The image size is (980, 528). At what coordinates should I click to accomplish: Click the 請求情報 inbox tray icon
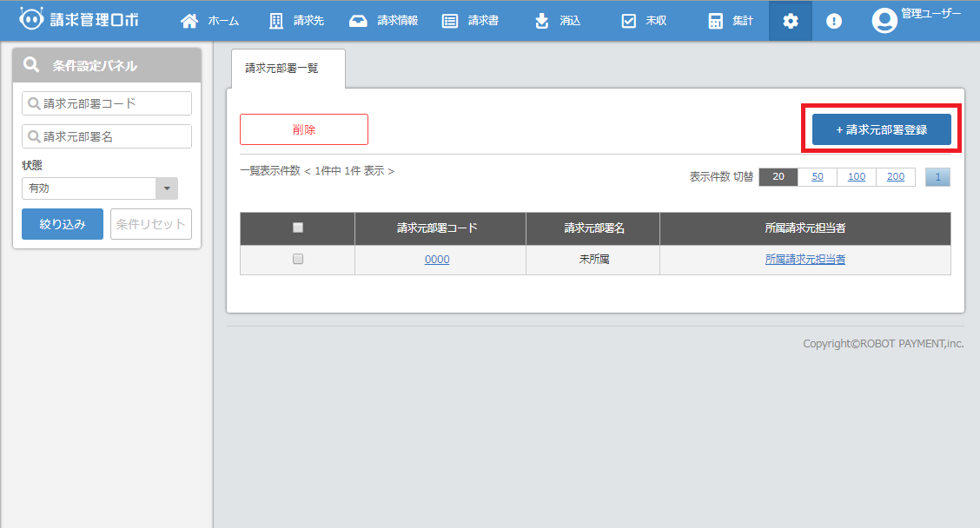[x=358, y=21]
